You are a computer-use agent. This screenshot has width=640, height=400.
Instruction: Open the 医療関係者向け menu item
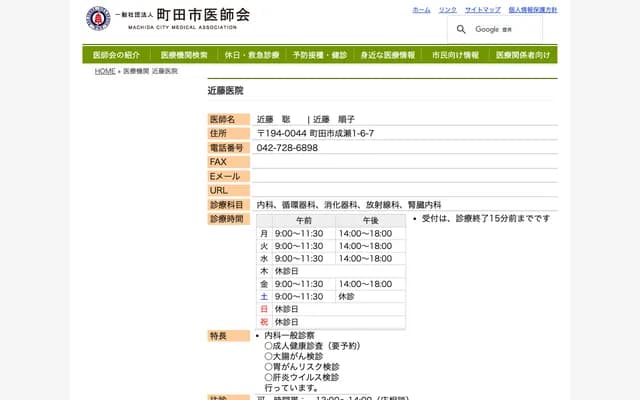(523, 55)
